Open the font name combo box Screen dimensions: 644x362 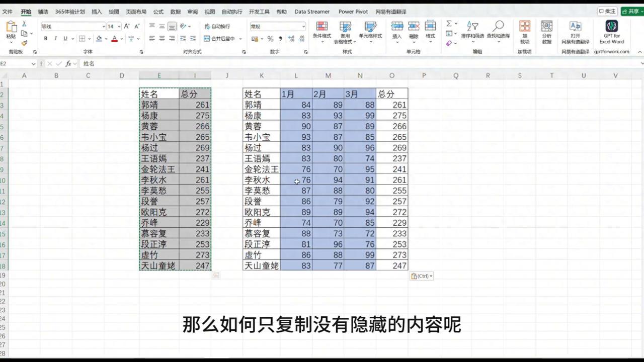click(x=73, y=26)
